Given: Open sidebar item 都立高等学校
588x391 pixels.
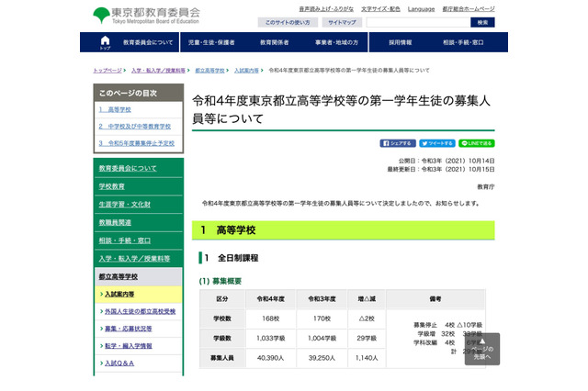Looking at the screenshot, I should (x=119, y=276).
